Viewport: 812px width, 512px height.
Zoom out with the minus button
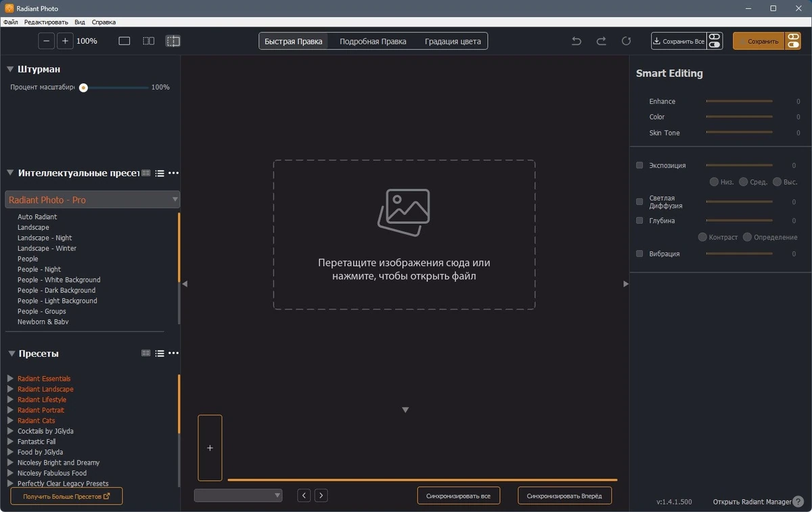coord(46,41)
